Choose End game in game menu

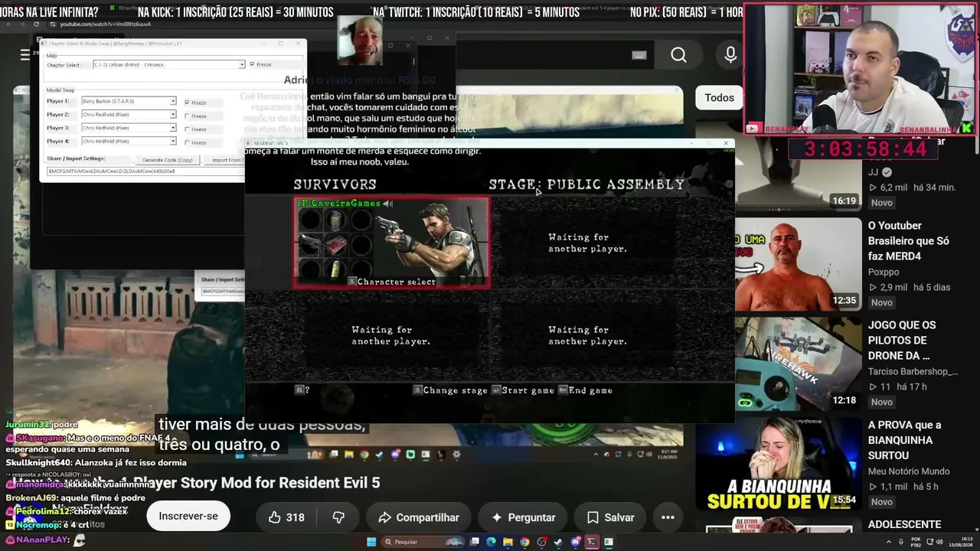(585, 390)
